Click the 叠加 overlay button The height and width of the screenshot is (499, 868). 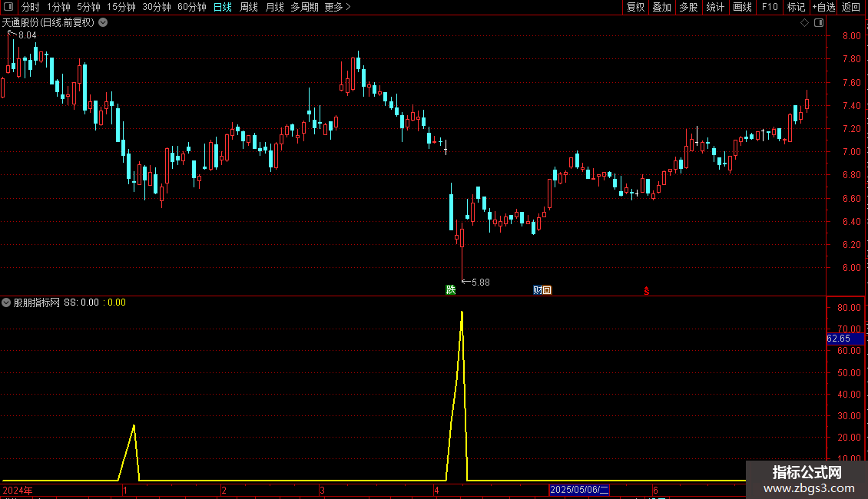point(662,7)
